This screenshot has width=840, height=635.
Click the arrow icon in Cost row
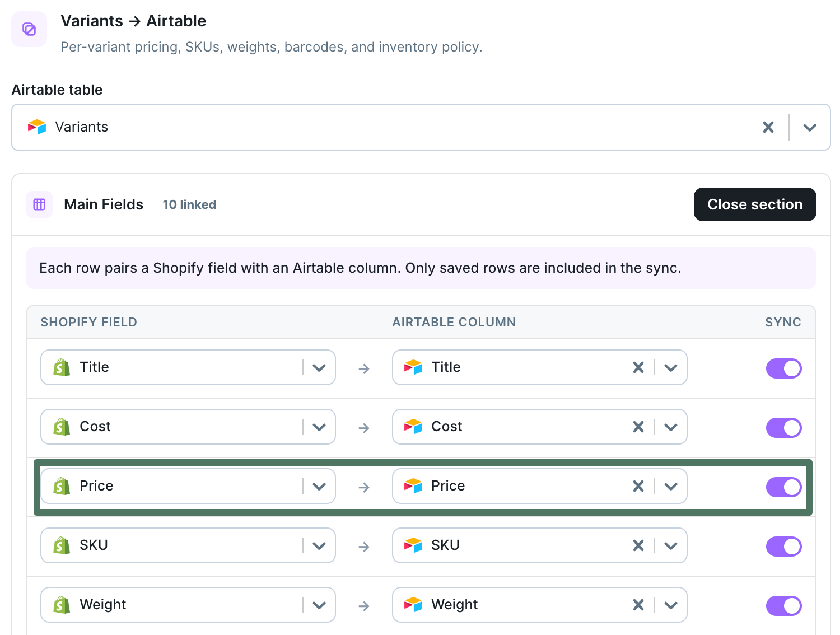364,428
